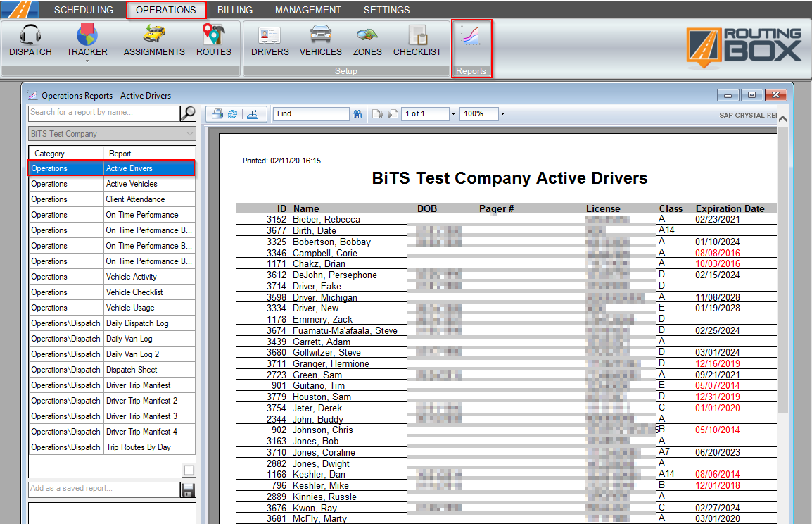The width and height of the screenshot is (812, 524).
Task: Click the binoculars find icon
Action: coord(357,114)
